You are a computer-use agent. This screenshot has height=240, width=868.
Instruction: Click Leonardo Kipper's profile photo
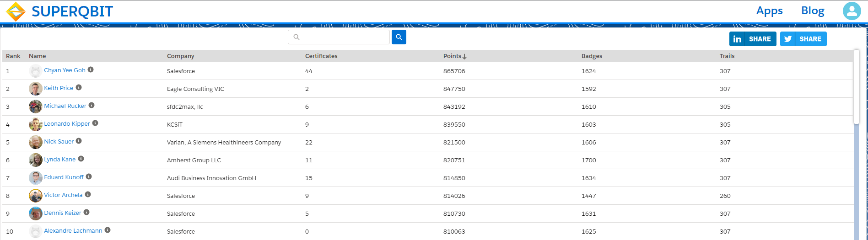pos(36,124)
